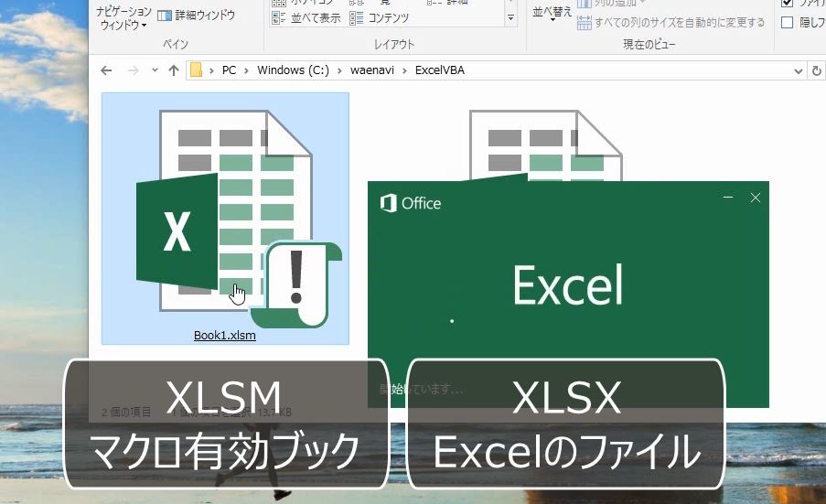Image resolution: width=826 pixels, height=504 pixels.
Task: Select the second Excel file thumbnail
Action: point(546,145)
